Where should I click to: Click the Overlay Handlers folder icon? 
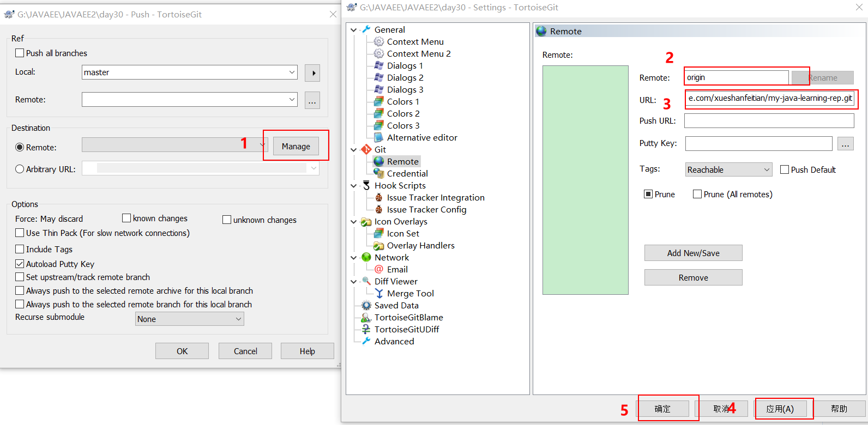click(379, 245)
